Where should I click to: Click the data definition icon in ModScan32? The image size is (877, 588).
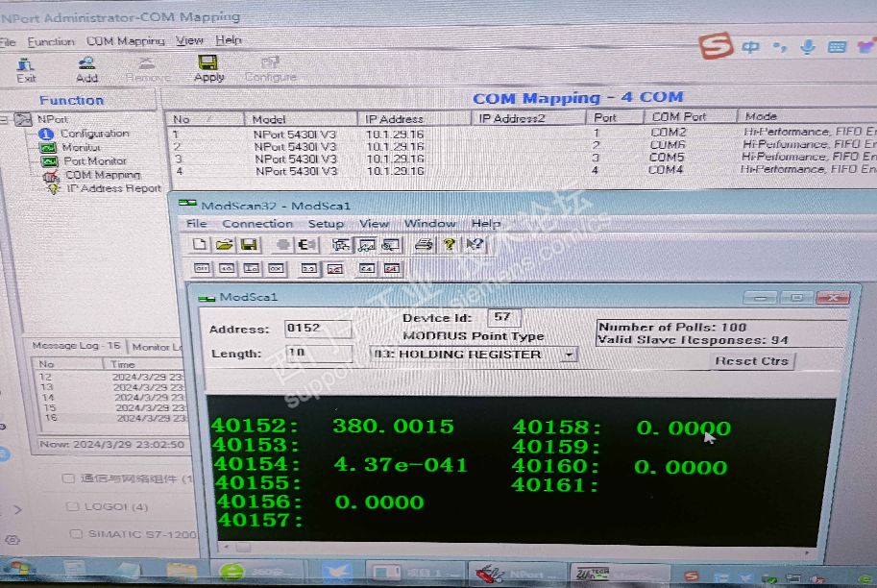[341, 244]
